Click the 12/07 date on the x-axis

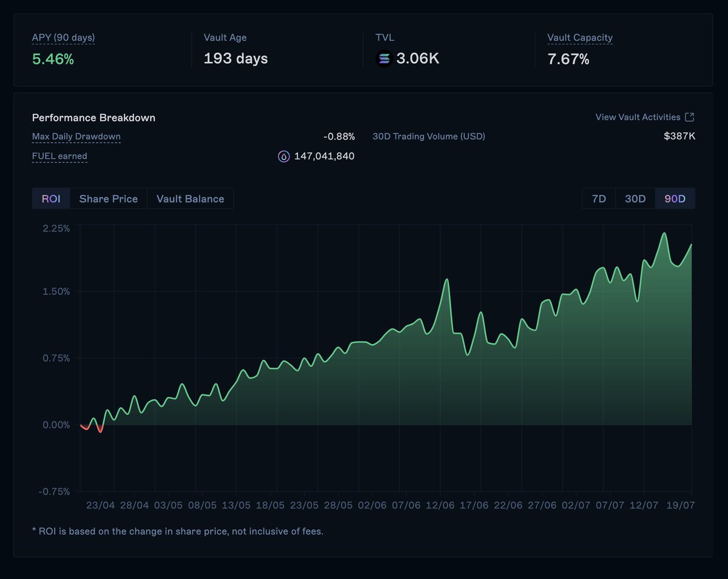pyautogui.click(x=644, y=506)
